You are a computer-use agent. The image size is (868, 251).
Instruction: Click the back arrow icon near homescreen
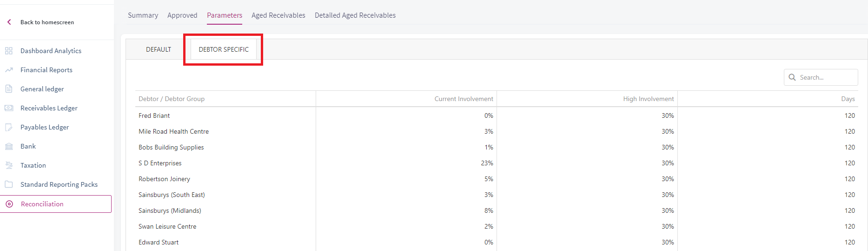[9, 22]
